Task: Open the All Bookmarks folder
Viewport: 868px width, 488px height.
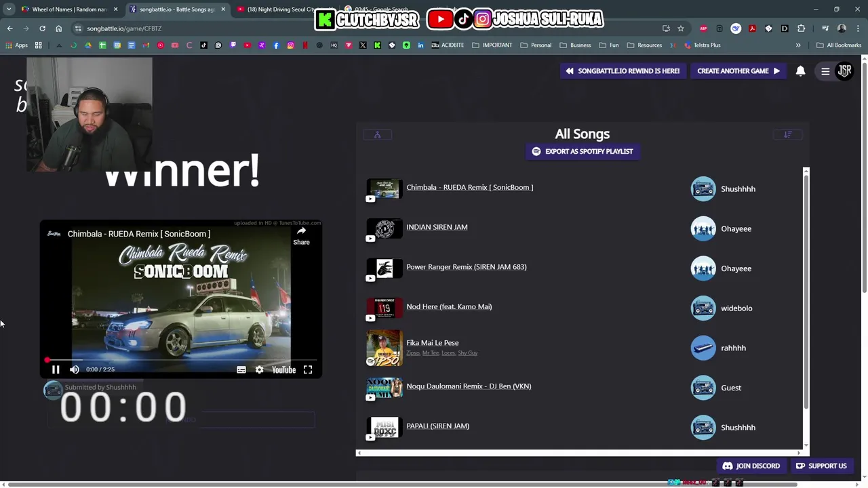Action: point(839,45)
